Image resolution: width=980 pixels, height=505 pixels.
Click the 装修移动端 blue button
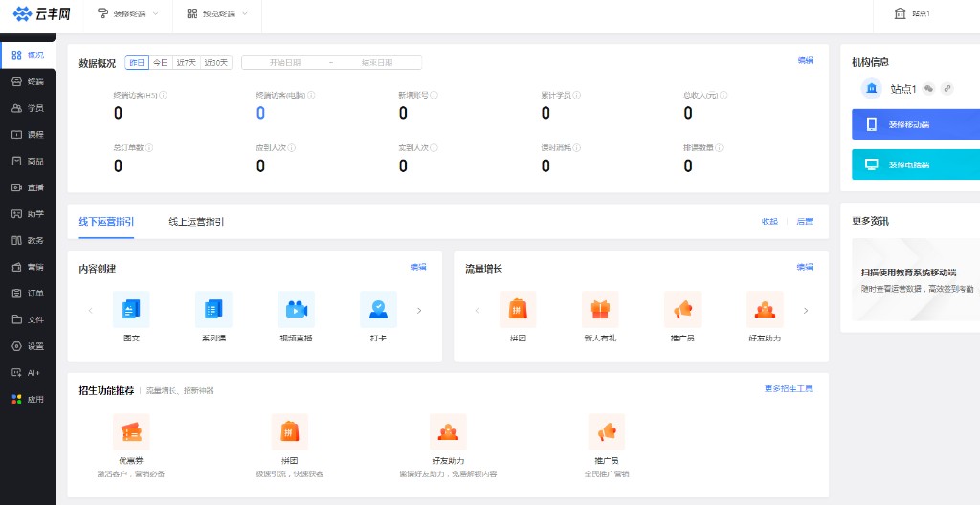916,124
